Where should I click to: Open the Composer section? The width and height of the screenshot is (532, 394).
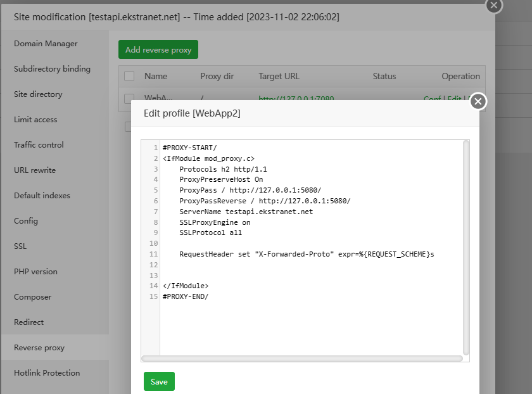pos(32,297)
